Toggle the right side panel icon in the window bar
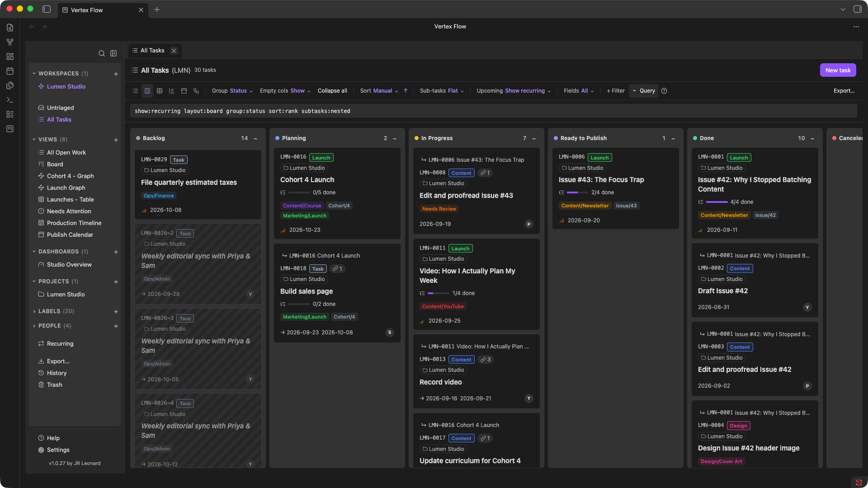Viewport: 868px width, 488px height. pos(857,9)
